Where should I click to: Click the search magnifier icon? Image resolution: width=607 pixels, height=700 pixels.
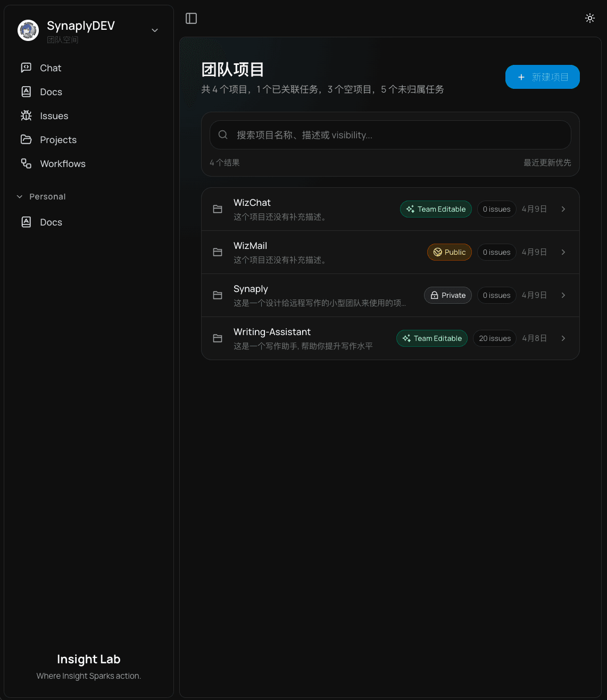[223, 135]
